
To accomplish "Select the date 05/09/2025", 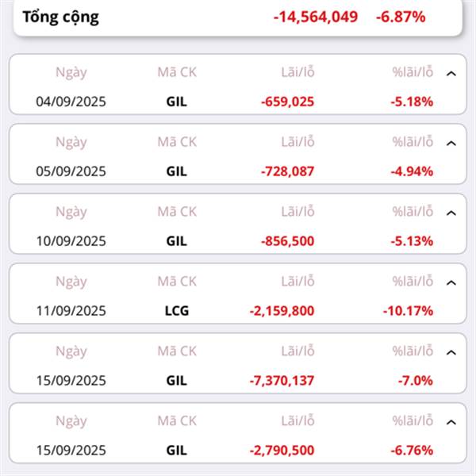I will click(x=71, y=171).
